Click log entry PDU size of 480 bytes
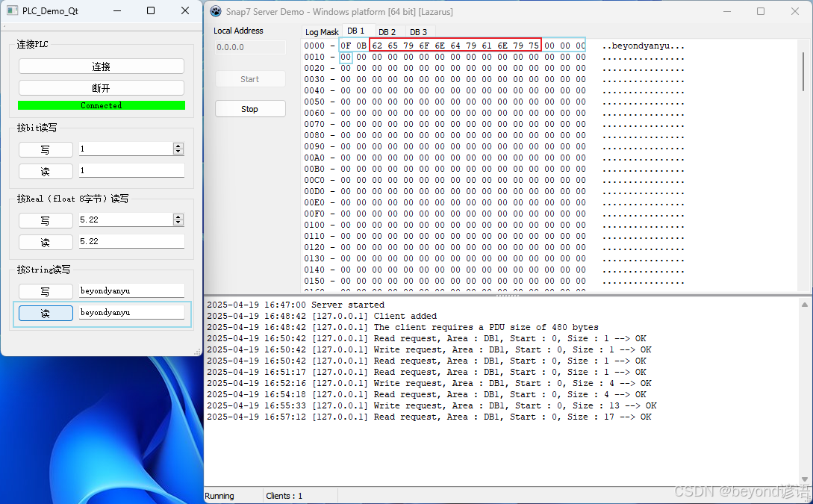This screenshot has width=813, height=504. click(402, 328)
